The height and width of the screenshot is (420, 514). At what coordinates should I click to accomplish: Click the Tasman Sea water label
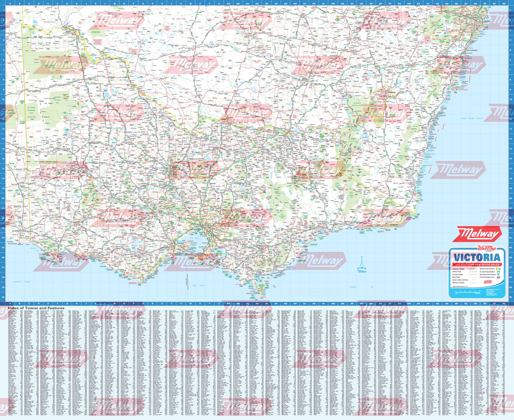(362, 287)
